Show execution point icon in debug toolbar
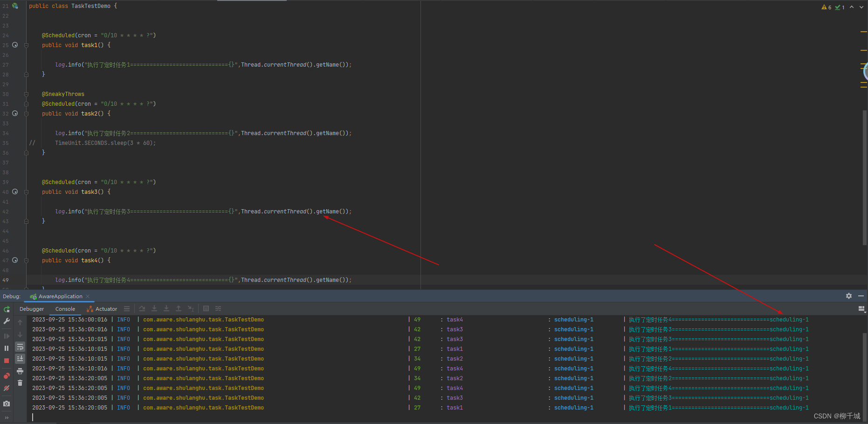Image resolution: width=868 pixels, height=424 pixels. pyautogui.click(x=127, y=308)
